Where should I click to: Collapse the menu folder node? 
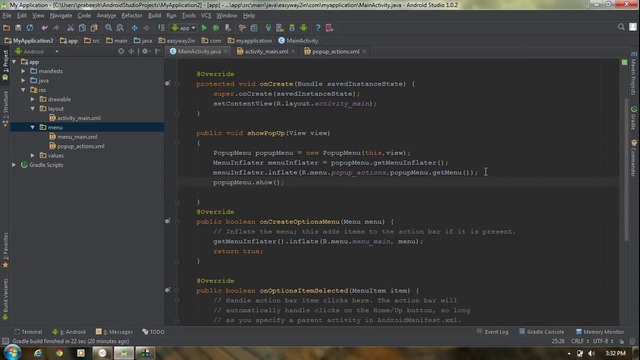coord(33,127)
